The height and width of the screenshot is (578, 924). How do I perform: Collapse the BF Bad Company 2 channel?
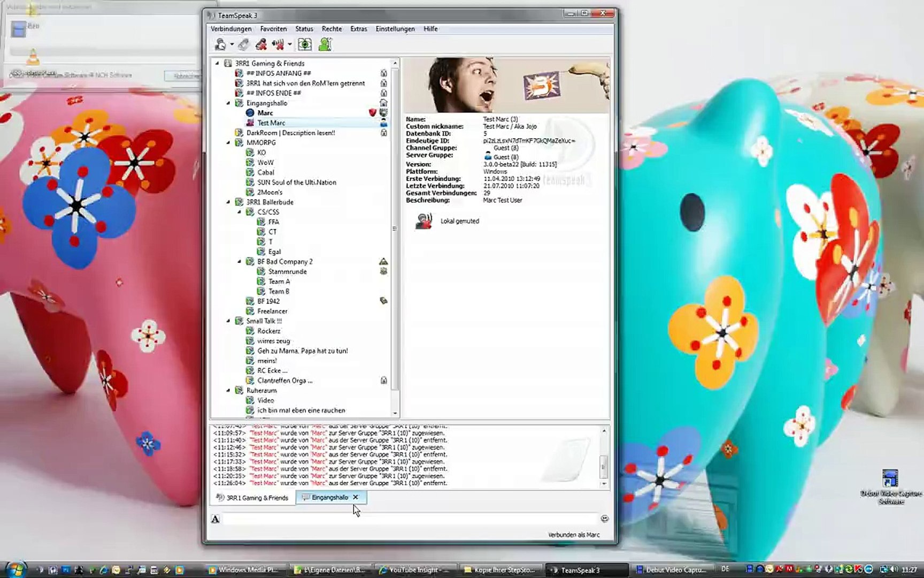point(240,262)
